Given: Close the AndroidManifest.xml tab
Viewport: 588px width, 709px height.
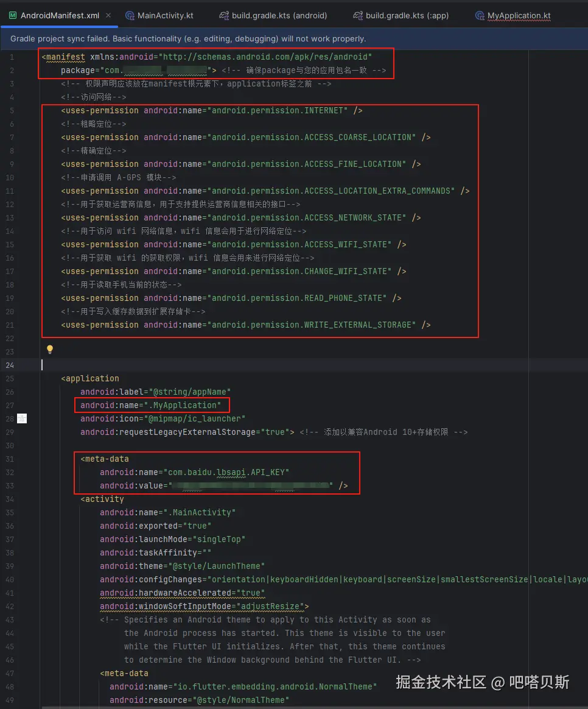Looking at the screenshot, I should 108,15.
